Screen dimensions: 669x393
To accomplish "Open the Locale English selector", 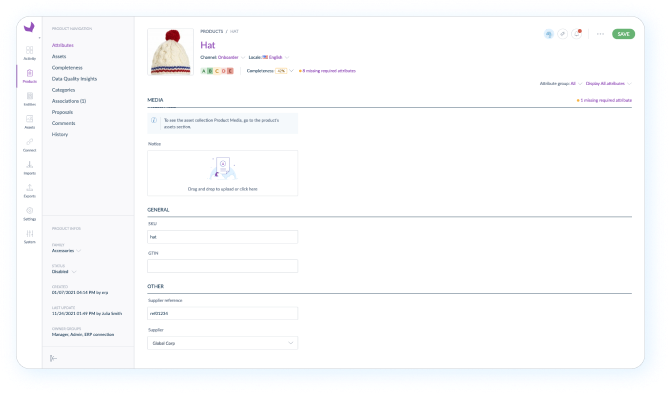I will click(275, 57).
